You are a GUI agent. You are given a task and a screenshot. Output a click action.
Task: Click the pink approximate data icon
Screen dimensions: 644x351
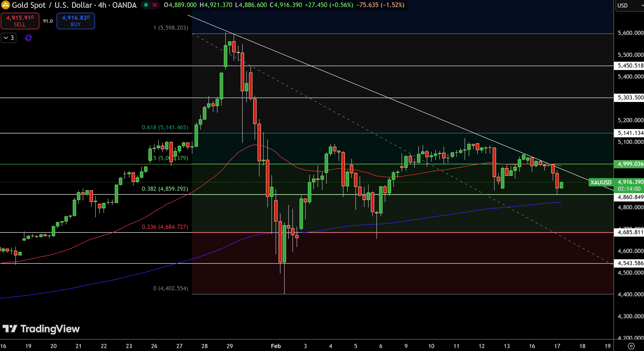coord(155,5)
